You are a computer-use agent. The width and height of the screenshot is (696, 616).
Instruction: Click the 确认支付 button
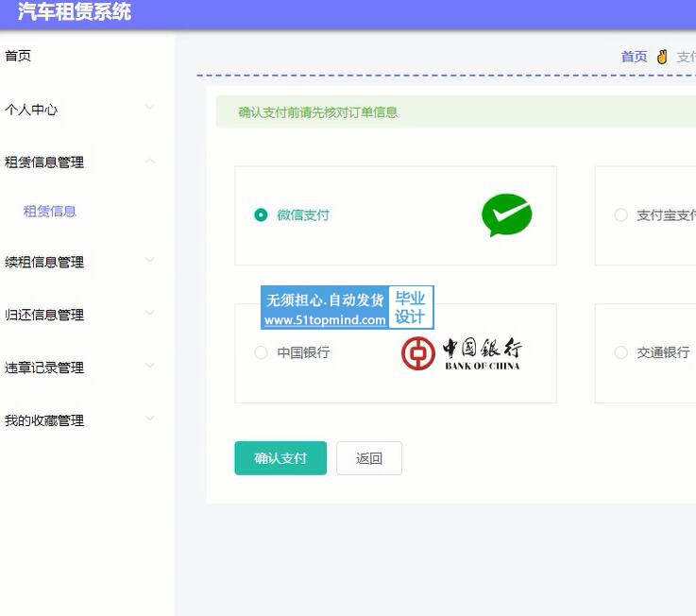[280, 458]
